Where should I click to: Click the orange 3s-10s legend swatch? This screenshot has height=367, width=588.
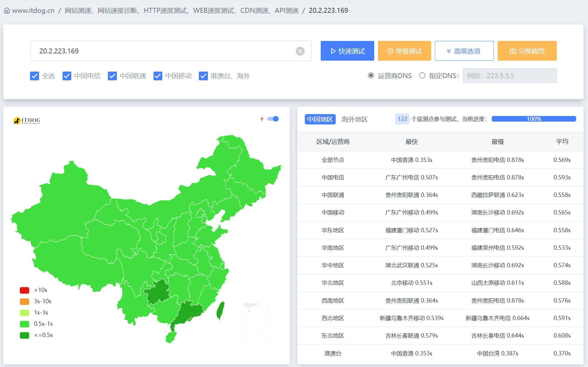tap(24, 301)
